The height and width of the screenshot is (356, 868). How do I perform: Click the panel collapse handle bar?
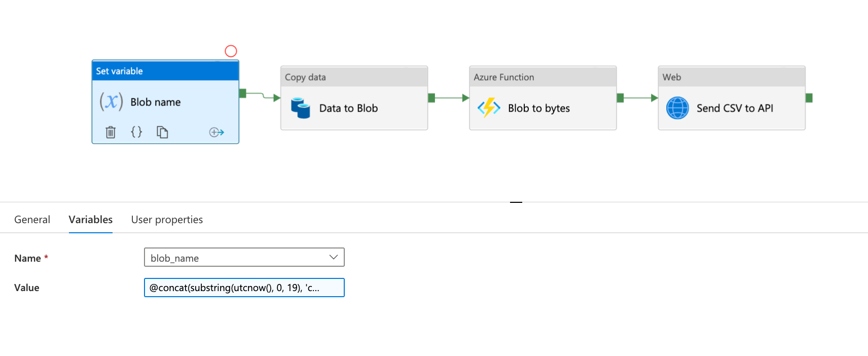(516, 202)
